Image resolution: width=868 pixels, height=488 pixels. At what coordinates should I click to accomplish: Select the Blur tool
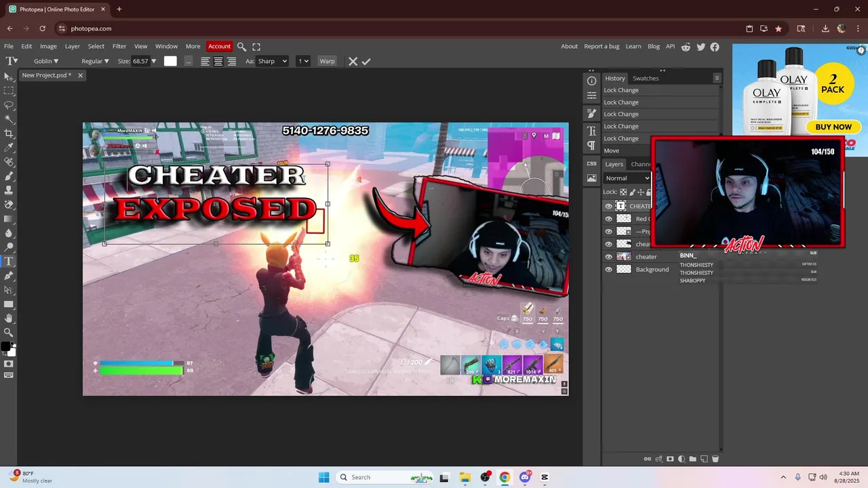[x=9, y=233]
